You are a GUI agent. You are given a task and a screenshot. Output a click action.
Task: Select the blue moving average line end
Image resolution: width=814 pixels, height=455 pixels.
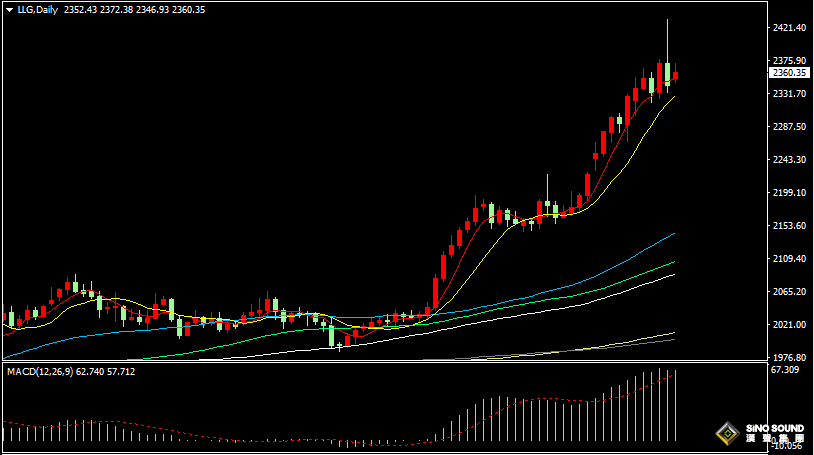(x=673, y=234)
